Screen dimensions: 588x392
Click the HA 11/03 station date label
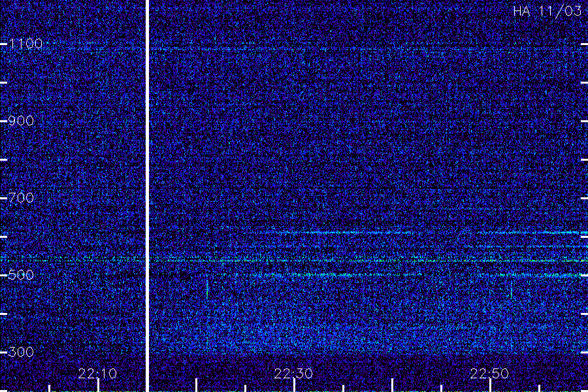point(547,11)
